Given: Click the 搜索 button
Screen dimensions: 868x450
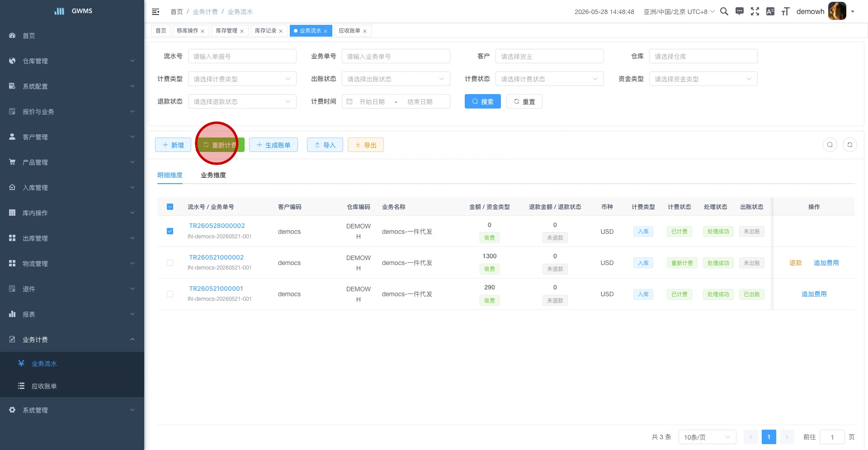Looking at the screenshot, I should coord(483,102).
